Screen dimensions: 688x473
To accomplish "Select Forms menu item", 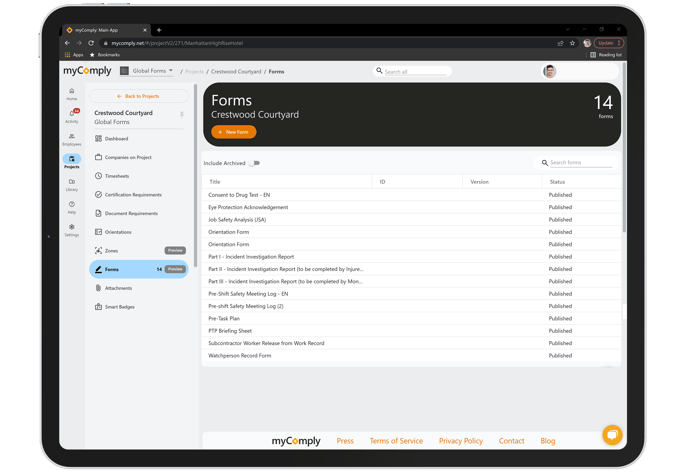I will tap(139, 269).
